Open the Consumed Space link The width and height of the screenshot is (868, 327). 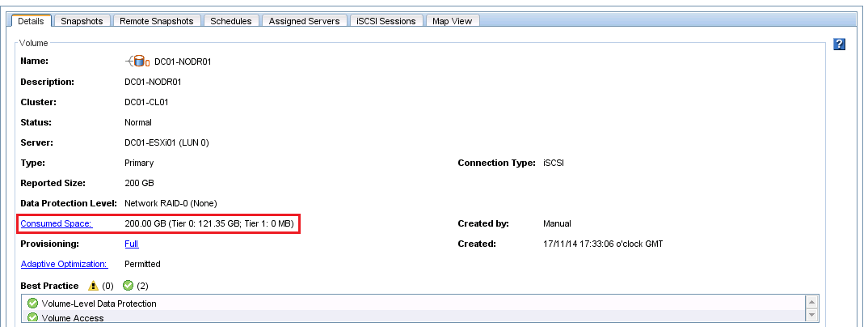pyautogui.click(x=56, y=223)
